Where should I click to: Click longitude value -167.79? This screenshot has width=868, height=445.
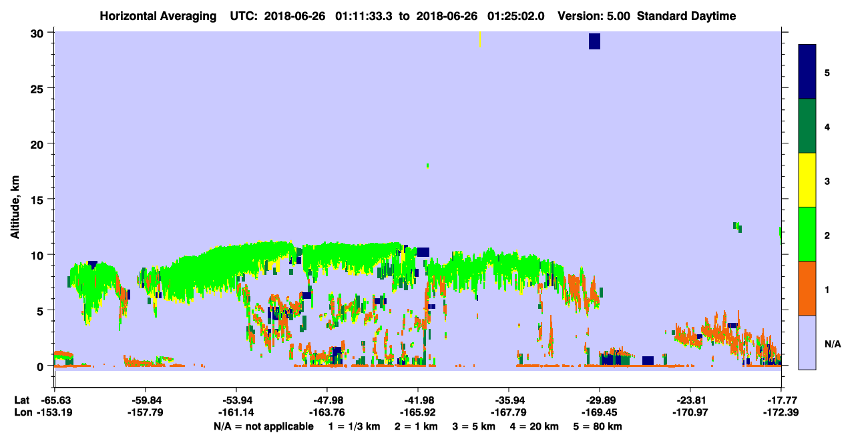click(509, 412)
